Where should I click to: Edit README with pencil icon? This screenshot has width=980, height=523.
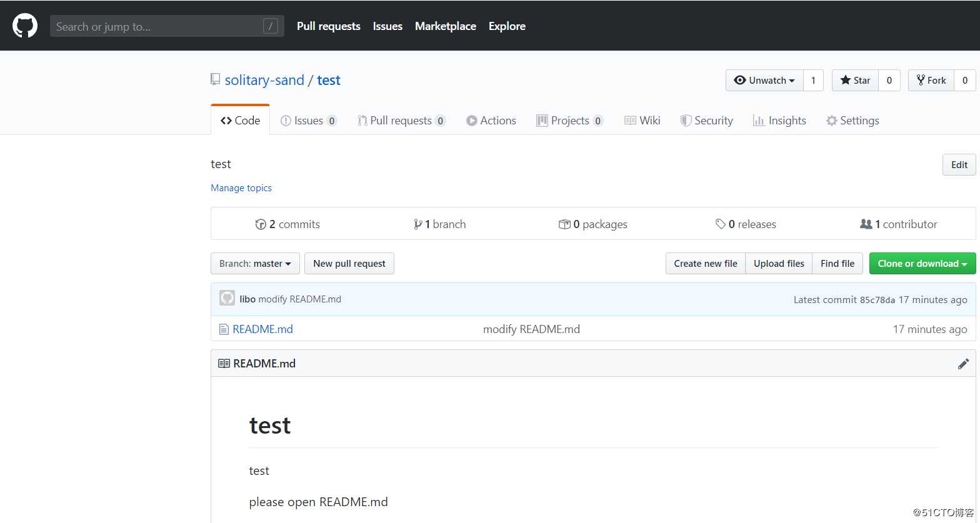963,364
